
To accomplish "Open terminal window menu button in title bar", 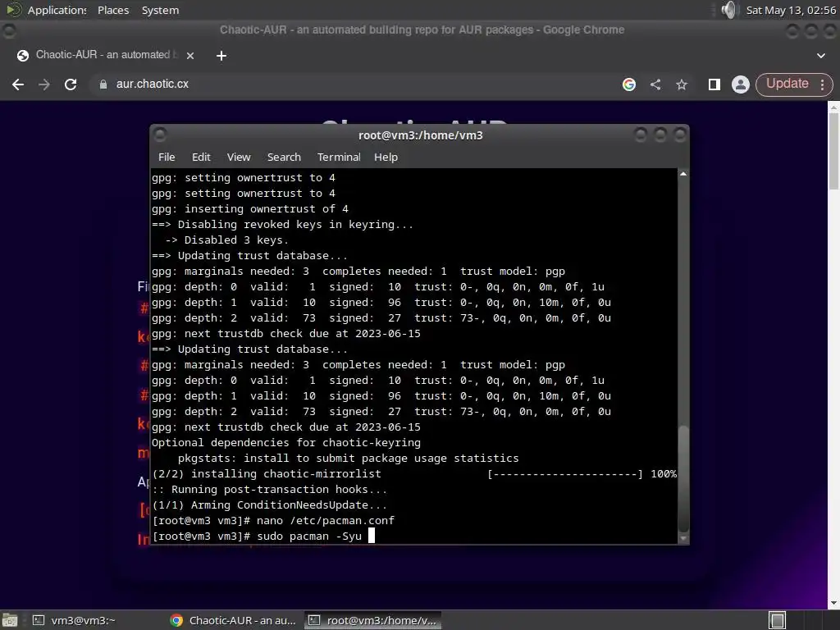I will 160,135.
